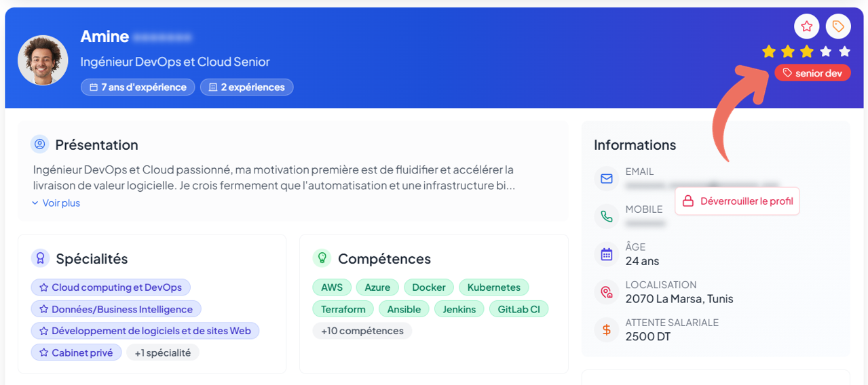Click the senior dev red tag

(x=812, y=73)
